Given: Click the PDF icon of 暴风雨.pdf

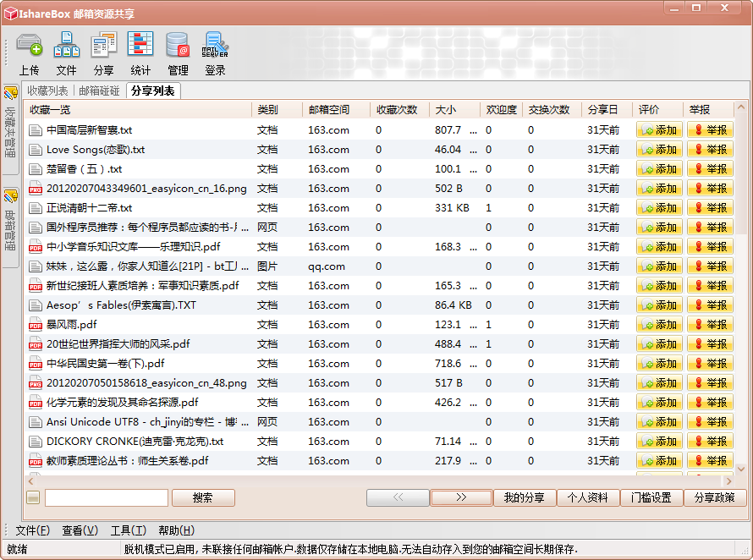Looking at the screenshot, I should coord(35,325).
